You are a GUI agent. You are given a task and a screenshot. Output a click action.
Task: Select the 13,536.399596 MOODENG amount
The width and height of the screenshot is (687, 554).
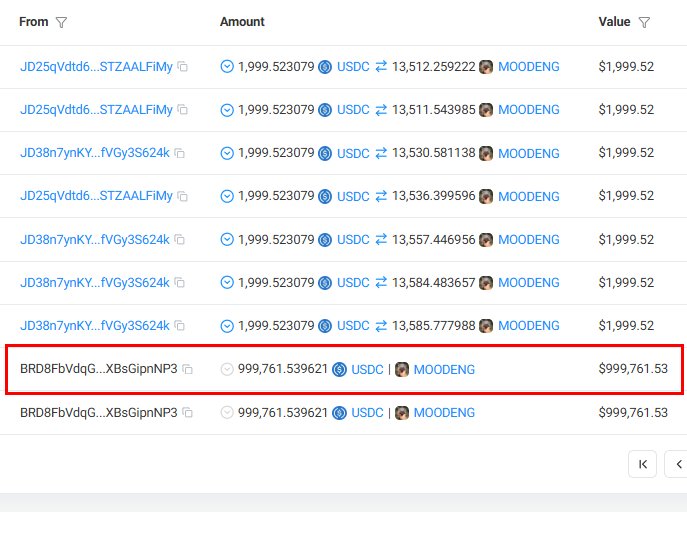point(434,196)
